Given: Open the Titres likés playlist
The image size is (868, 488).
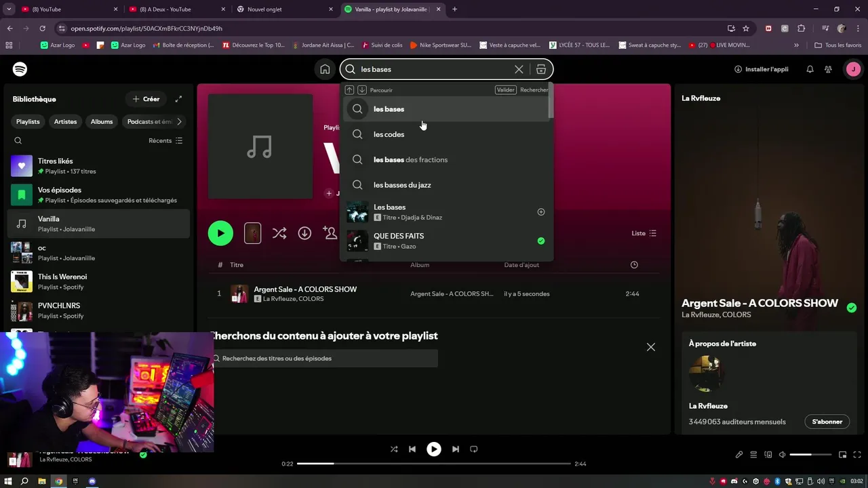Looking at the screenshot, I should point(98,166).
